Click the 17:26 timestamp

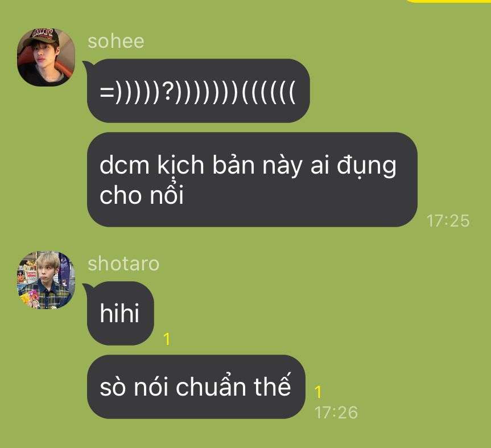(x=336, y=412)
